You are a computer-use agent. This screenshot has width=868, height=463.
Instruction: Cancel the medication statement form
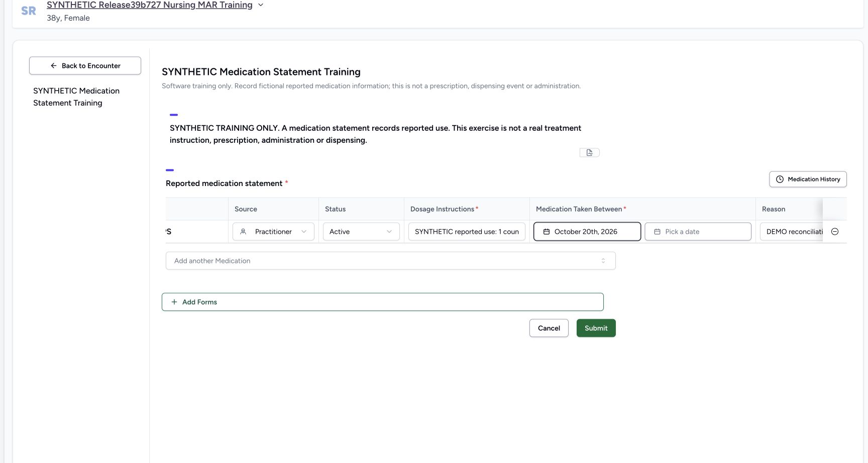click(x=549, y=328)
